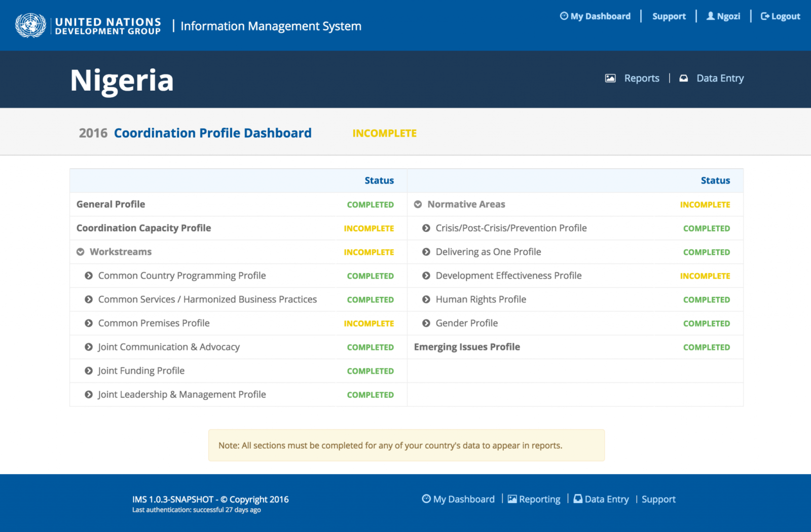The height and width of the screenshot is (532, 811).
Task: Open the General Profile row
Action: click(x=110, y=204)
